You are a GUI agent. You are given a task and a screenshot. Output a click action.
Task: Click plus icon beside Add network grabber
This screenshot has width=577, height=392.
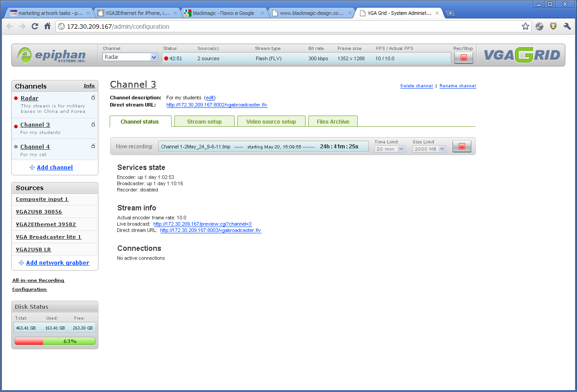click(21, 263)
